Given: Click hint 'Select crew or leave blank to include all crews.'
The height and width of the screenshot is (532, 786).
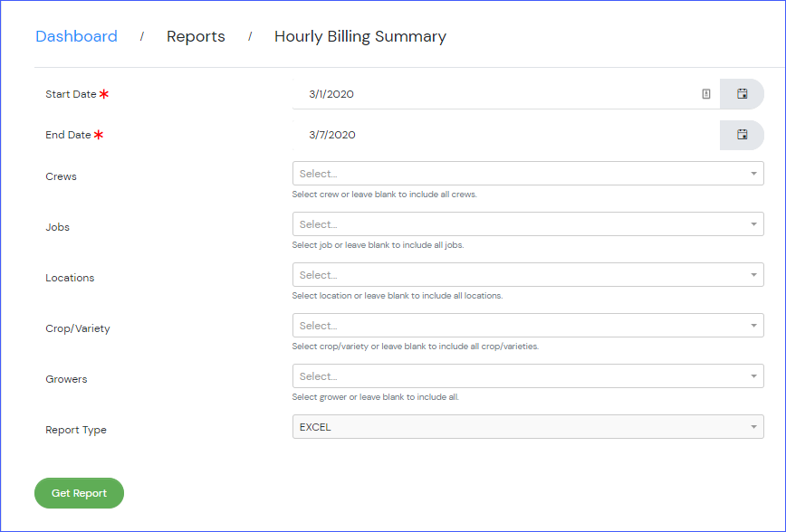Looking at the screenshot, I should tap(385, 195).
